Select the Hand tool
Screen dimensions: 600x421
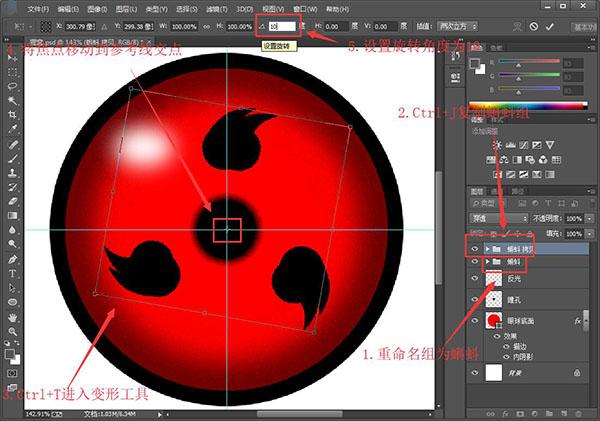pos(12,317)
